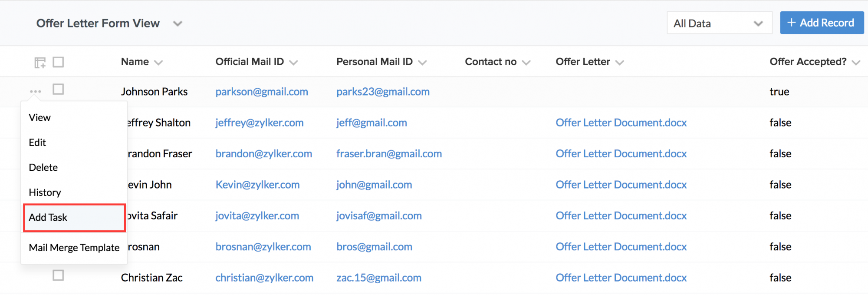The image size is (868, 295).
Task: Select Mail Merge Template menu option
Action: pos(74,248)
